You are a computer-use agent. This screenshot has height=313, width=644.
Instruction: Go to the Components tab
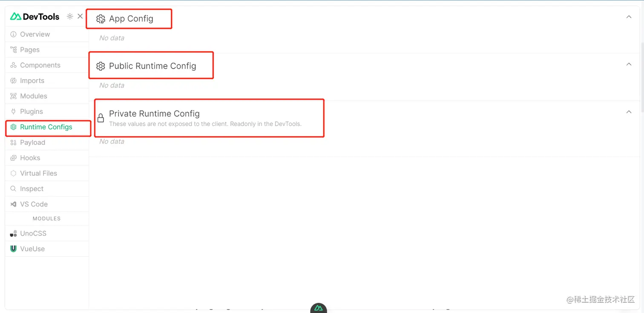[40, 65]
